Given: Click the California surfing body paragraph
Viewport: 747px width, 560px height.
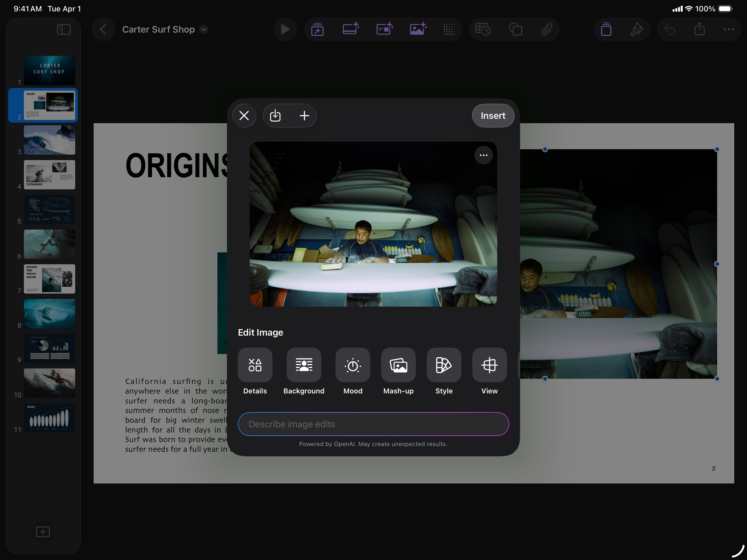Looking at the screenshot, I should 176,415.
